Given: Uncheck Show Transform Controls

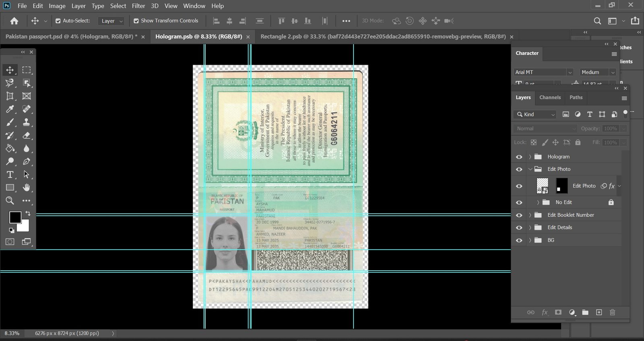Looking at the screenshot, I should 136,21.
